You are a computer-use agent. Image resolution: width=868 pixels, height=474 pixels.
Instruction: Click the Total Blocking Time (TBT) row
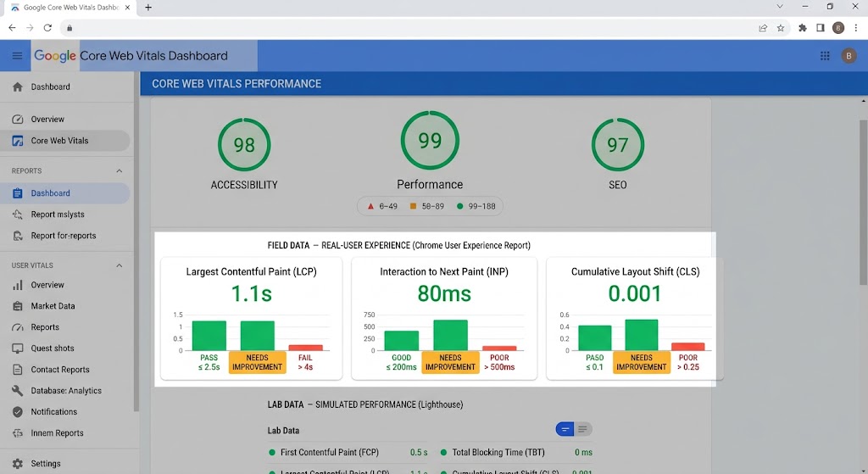tap(516, 453)
